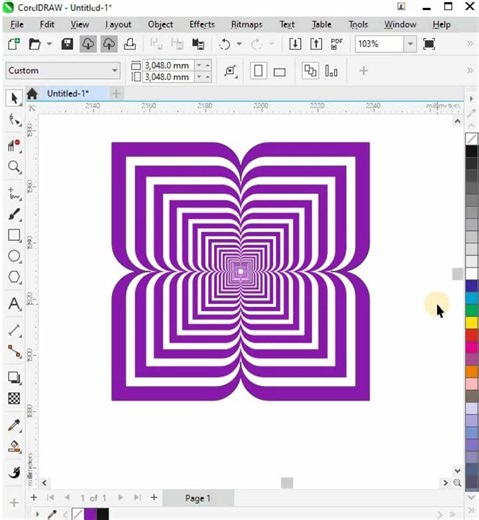Toggle Portrait page orientation

pos(258,71)
